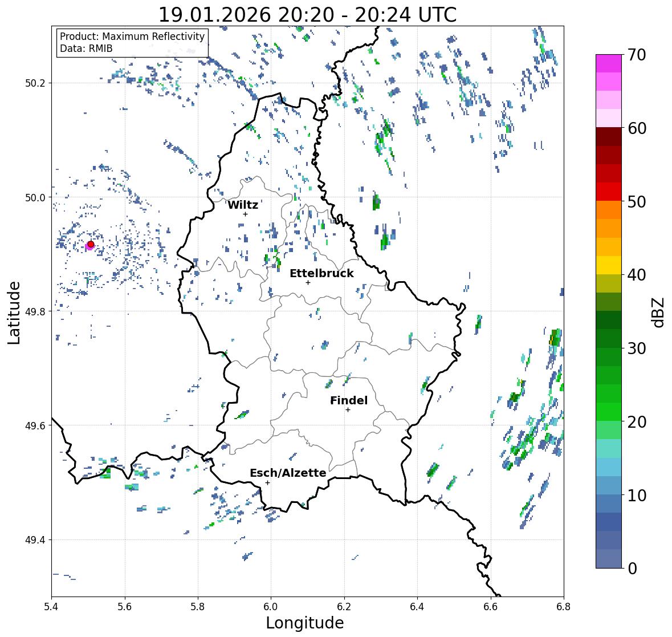
Task: Click the 50.2 latitude tick label
Action: tap(35, 83)
